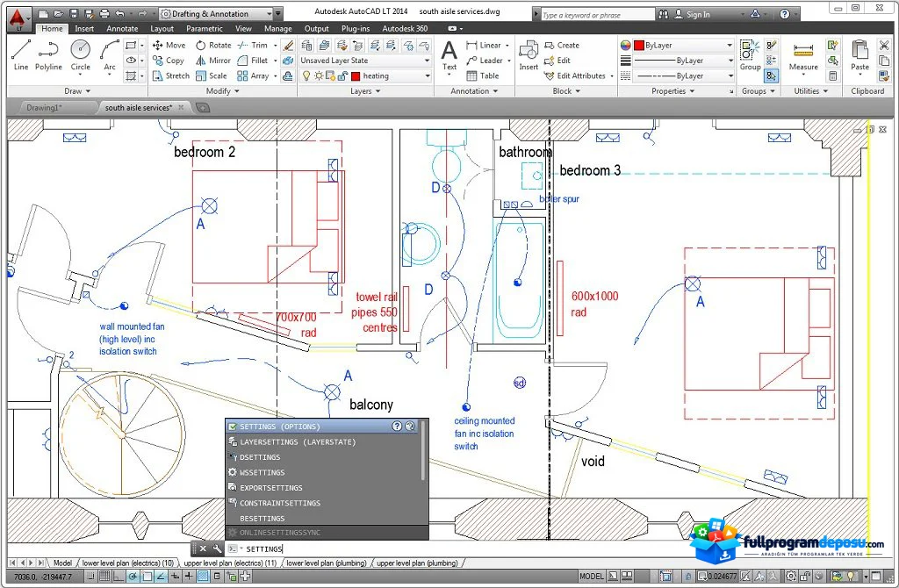Viewport: 899px width, 588px height.
Task: Click the Move tool in Modify panel
Action: [x=169, y=45]
